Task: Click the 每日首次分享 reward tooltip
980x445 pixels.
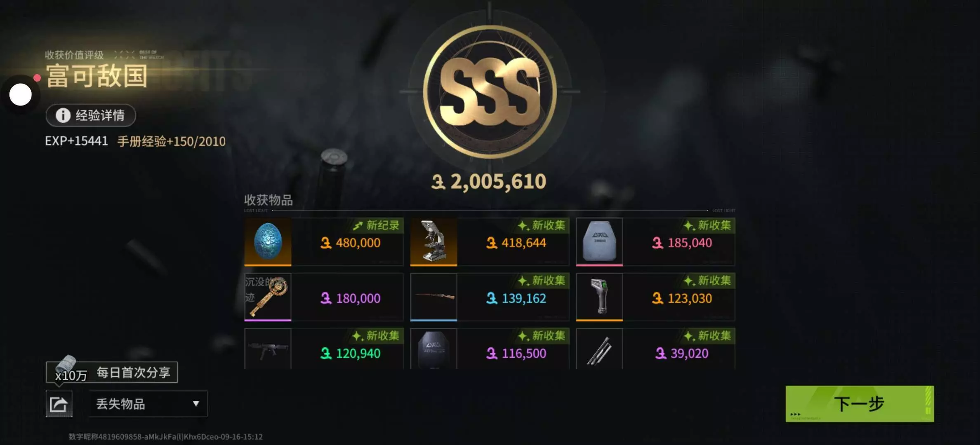Action: tap(112, 372)
